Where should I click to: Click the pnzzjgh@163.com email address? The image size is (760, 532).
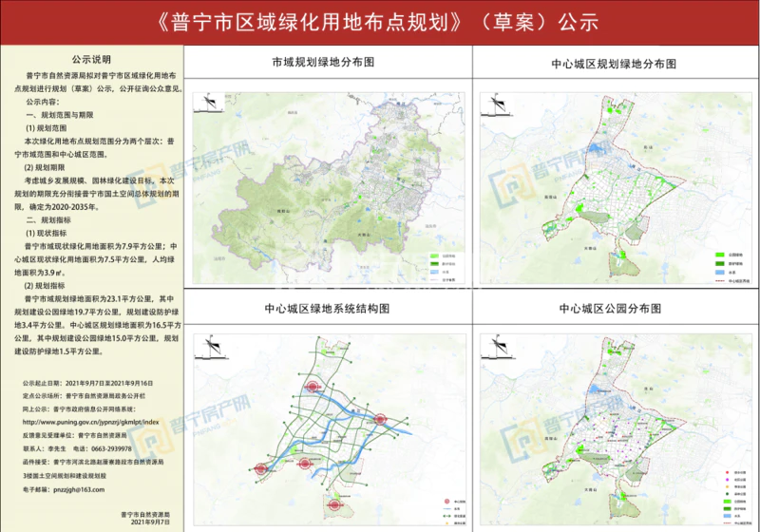click(x=80, y=488)
